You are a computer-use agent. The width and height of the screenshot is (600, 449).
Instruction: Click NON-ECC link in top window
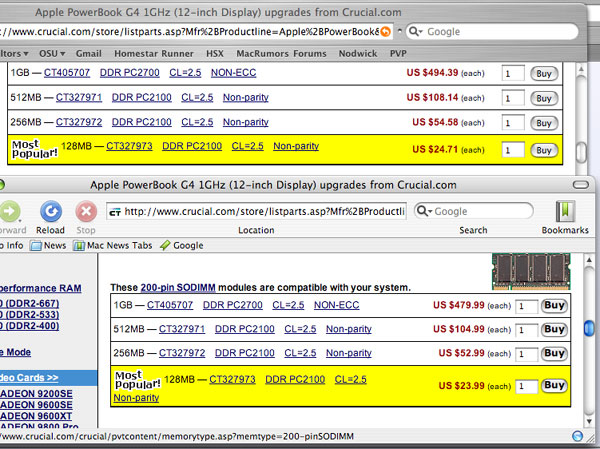tap(233, 73)
